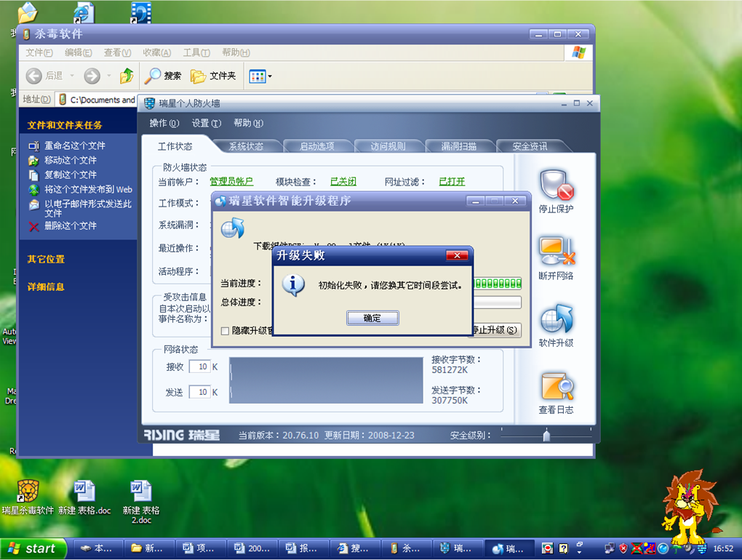Click 删除这个文件 task link
Image resolution: width=742 pixels, height=560 pixels.
click(70, 226)
